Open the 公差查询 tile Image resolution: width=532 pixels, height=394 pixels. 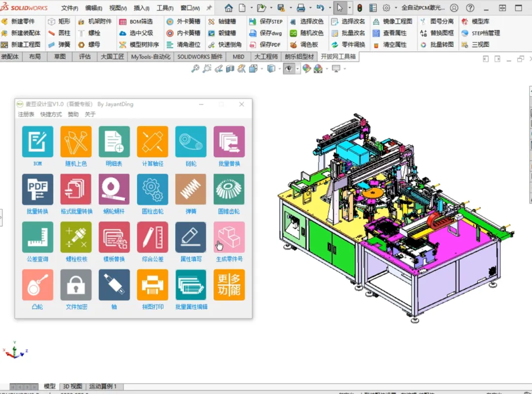[37, 237]
